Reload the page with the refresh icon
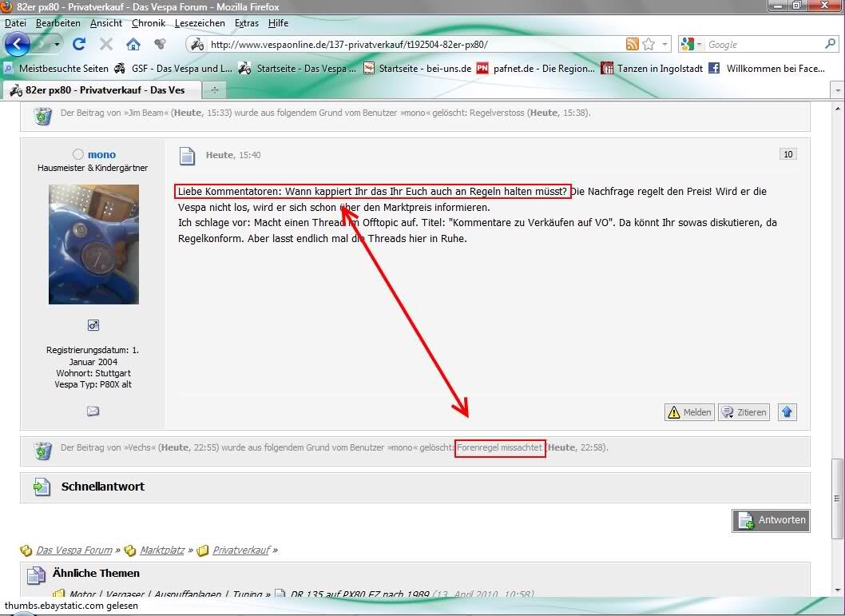Image resolution: width=845 pixels, height=616 pixels. pos(79,45)
